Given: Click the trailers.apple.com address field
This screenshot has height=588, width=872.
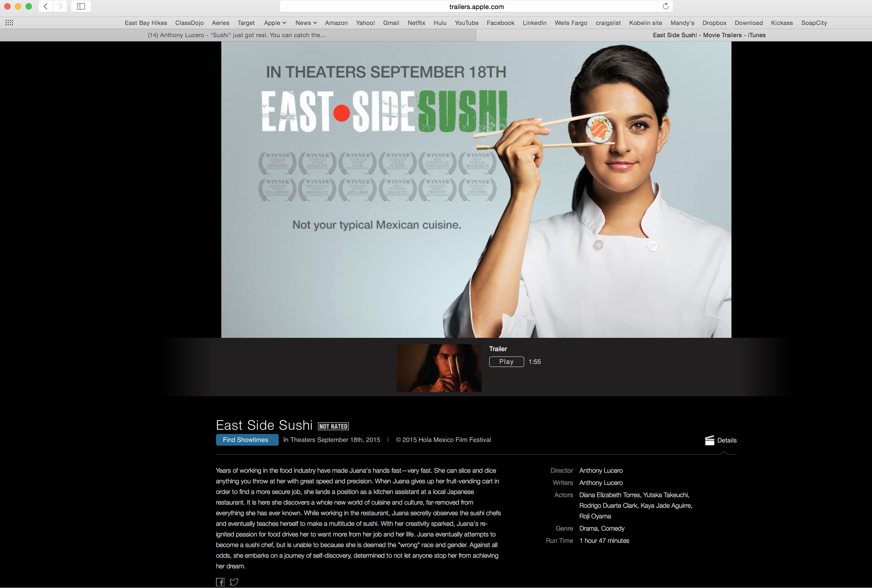Looking at the screenshot, I should click(x=476, y=7).
